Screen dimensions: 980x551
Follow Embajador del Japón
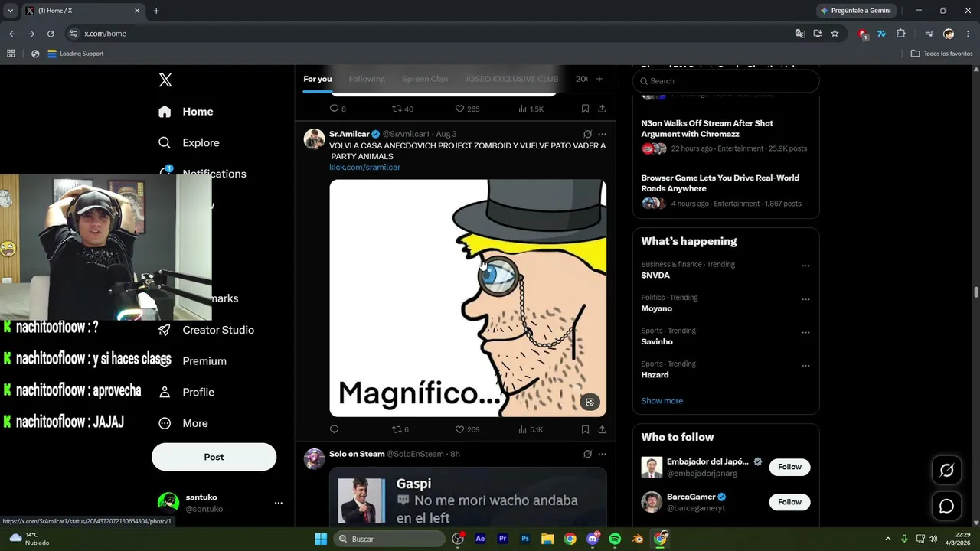click(789, 467)
